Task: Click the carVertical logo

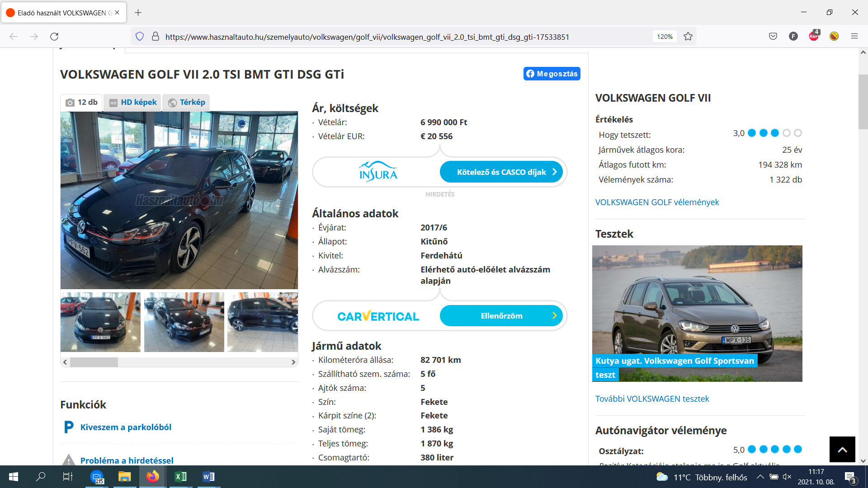Action: tap(378, 316)
